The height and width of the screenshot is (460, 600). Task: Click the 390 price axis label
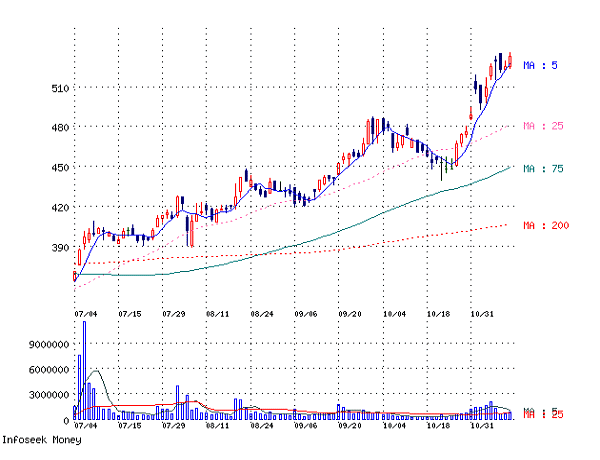60,248
